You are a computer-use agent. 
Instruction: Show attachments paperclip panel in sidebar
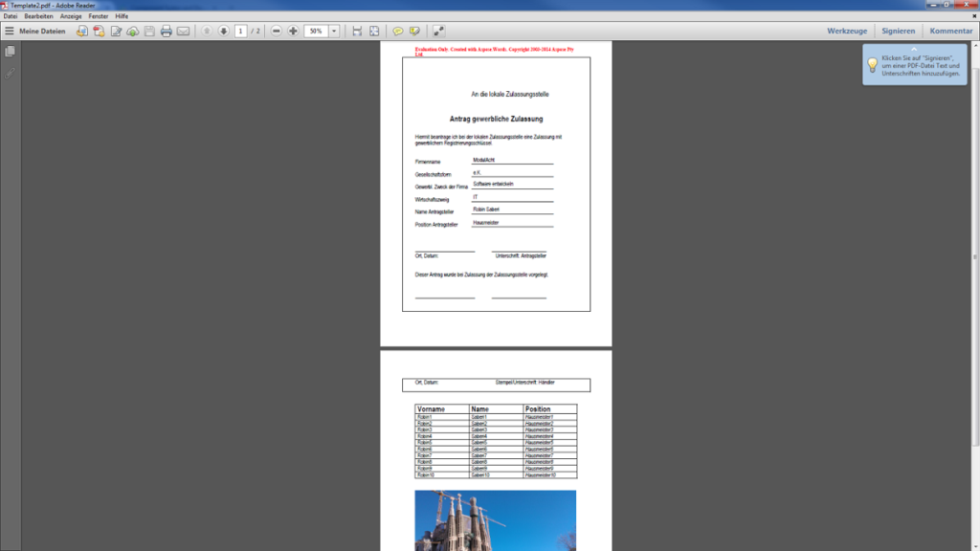point(10,74)
